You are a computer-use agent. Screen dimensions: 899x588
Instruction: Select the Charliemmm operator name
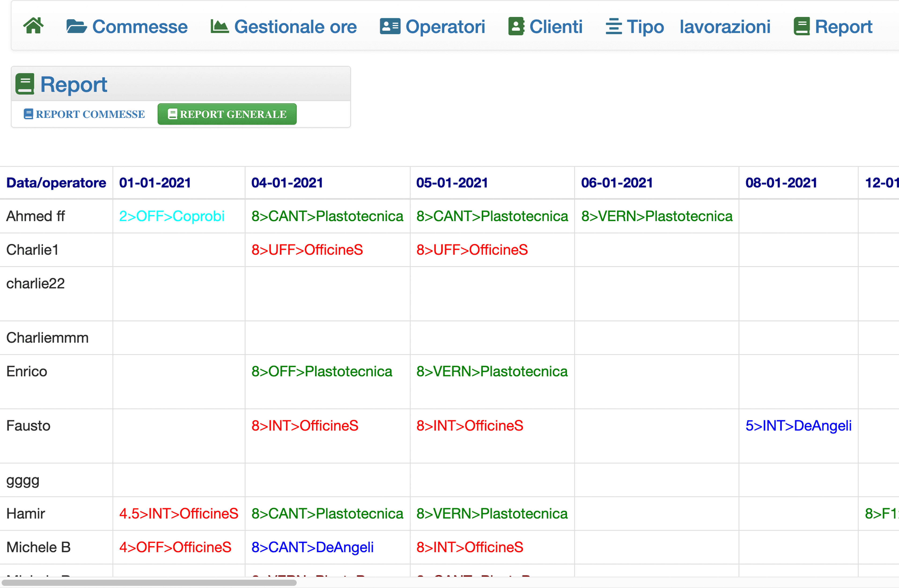tap(48, 338)
